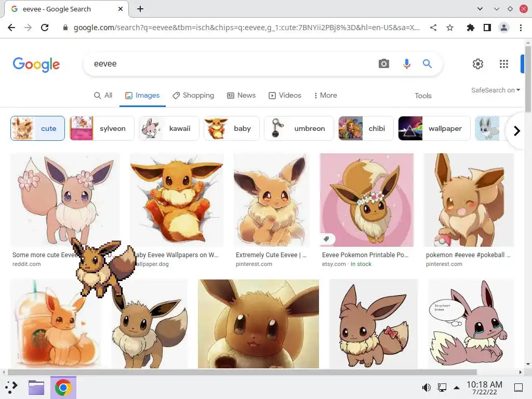Open the winking Eevee pokeball image

(469, 200)
